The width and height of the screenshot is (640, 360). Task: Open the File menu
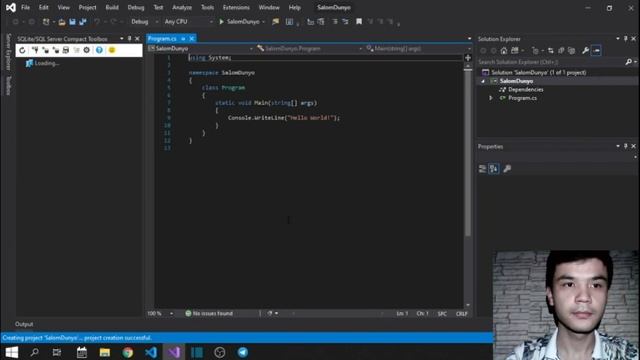[25, 7]
